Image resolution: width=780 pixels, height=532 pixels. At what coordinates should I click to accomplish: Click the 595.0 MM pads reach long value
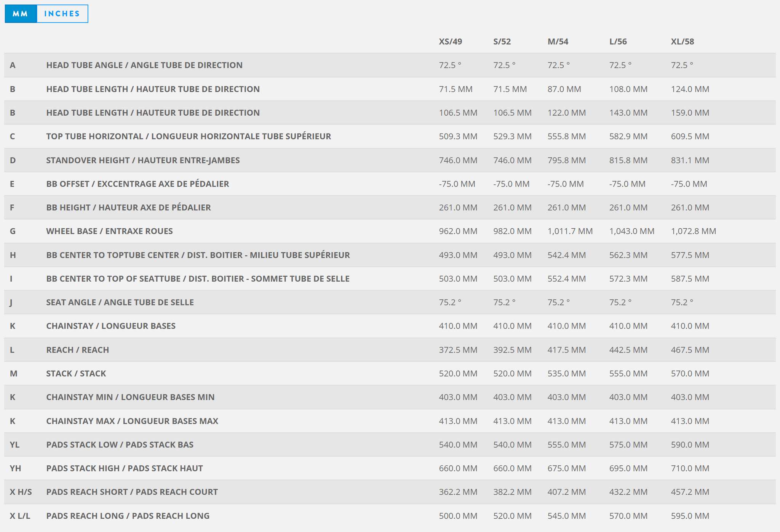[690, 516]
